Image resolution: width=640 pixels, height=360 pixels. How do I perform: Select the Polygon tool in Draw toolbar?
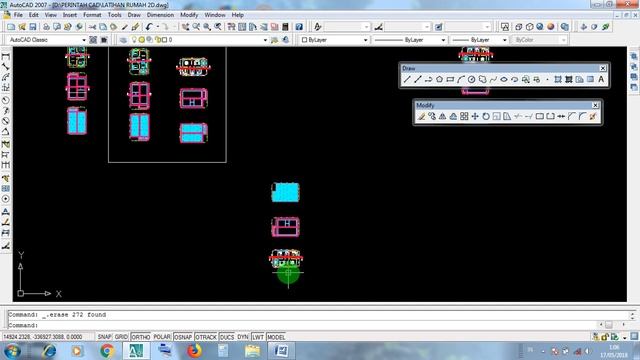(439, 80)
